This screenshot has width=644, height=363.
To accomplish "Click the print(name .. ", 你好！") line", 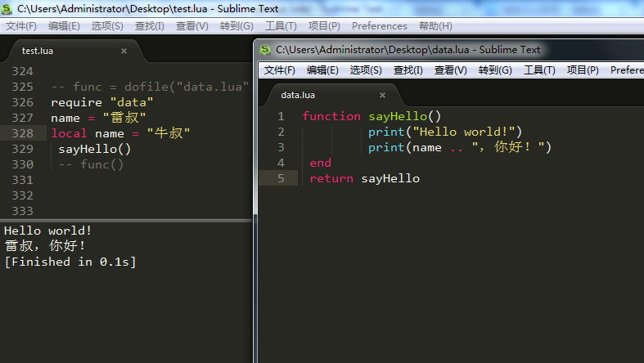I will click(460, 147).
